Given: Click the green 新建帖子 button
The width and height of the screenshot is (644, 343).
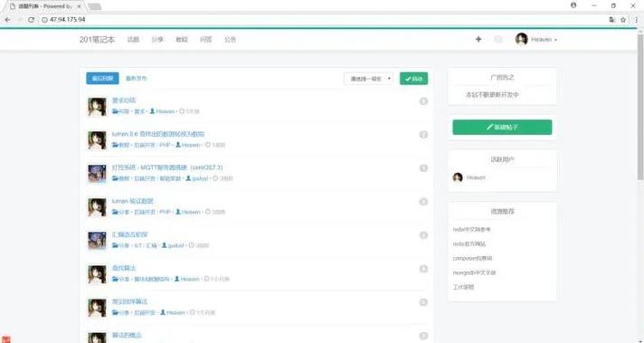Looking at the screenshot, I should click(502, 128).
